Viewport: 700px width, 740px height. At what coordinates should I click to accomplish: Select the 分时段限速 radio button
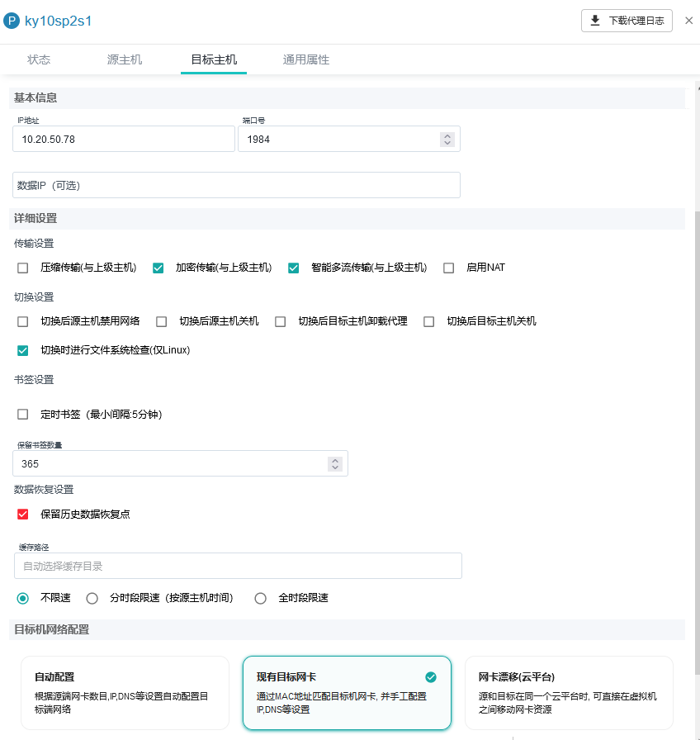point(92,597)
